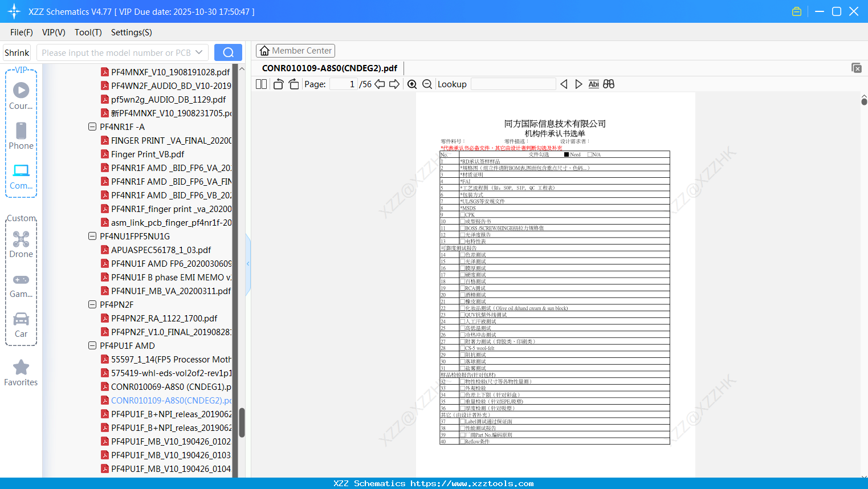Open the Phone category in sidebar

(x=21, y=136)
